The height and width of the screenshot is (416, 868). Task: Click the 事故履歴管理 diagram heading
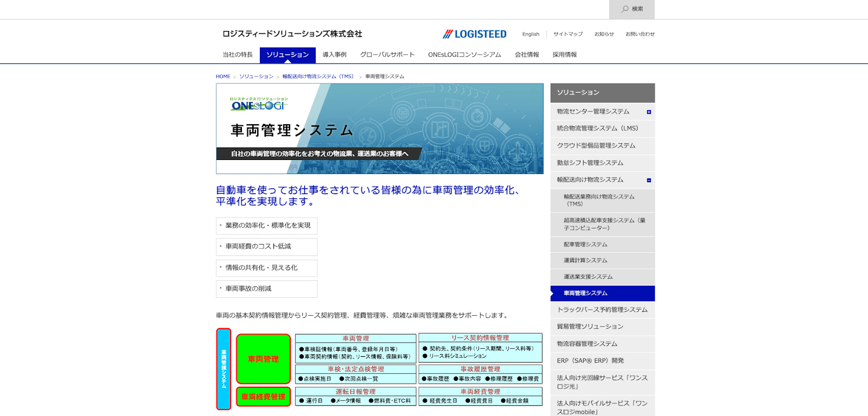(x=480, y=369)
